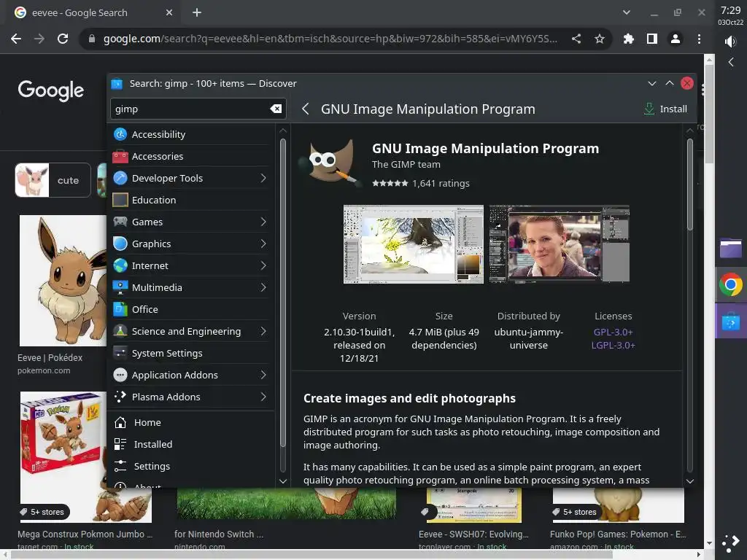747x560 pixels.
Task: Click the cute filter chip
Action: point(53,180)
